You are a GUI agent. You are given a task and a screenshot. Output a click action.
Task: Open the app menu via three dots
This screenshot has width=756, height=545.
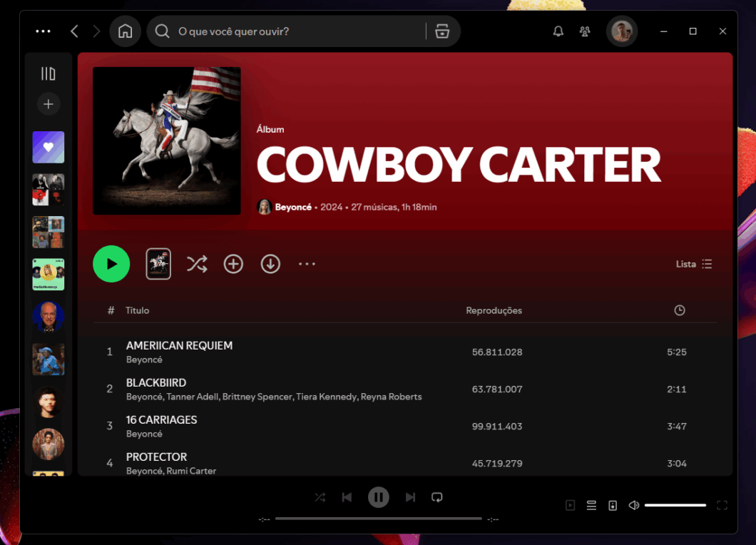(44, 31)
